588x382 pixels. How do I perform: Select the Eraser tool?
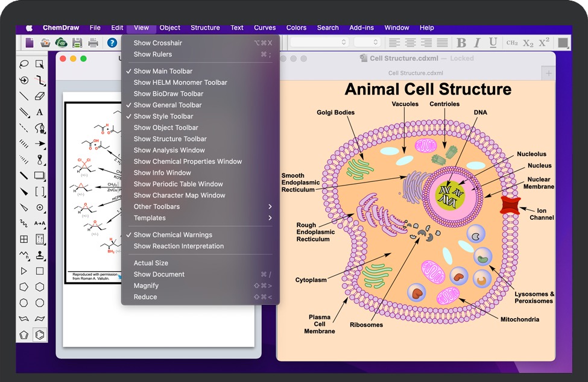tap(40, 96)
